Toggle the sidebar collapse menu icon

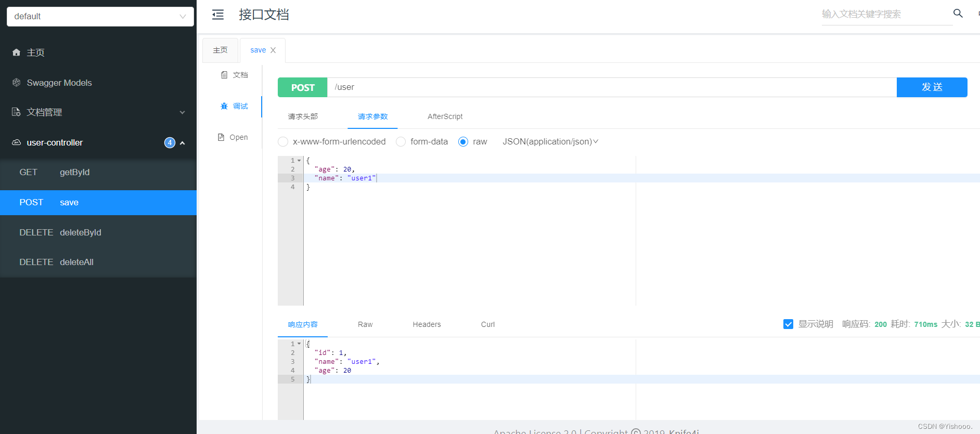pos(218,15)
